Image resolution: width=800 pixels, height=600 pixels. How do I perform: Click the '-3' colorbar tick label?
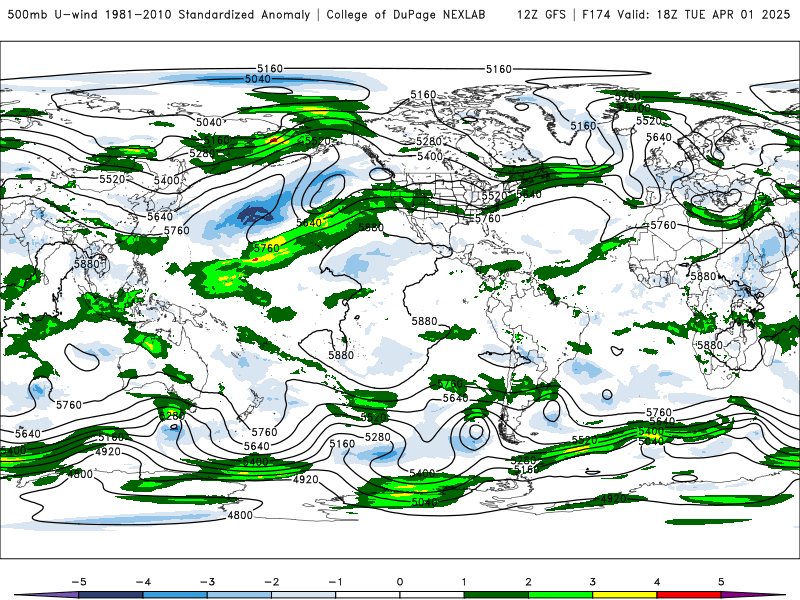click(x=207, y=582)
